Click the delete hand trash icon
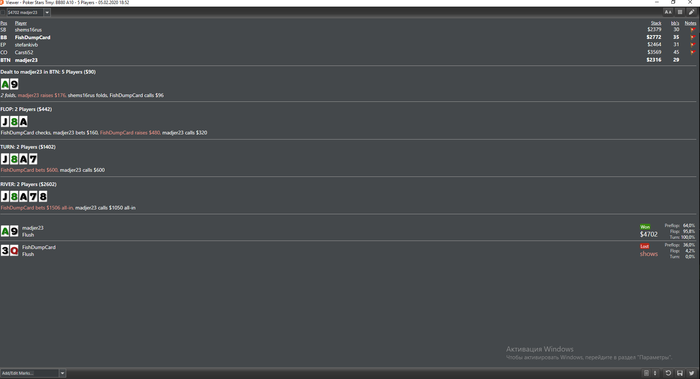This screenshot has height=379, width=700. [646, 373]
